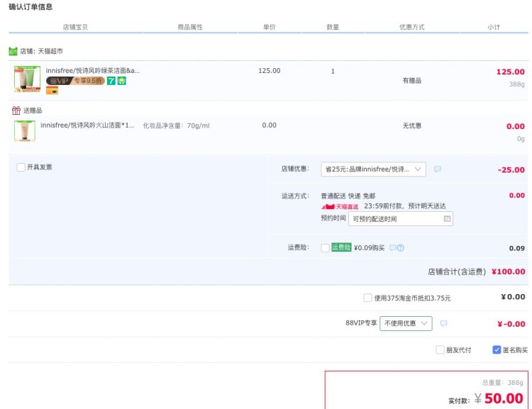This screenshot has width=532, height=409.
Task: Click the 优惠方式 column header
Action: click(x=412, y=27)
